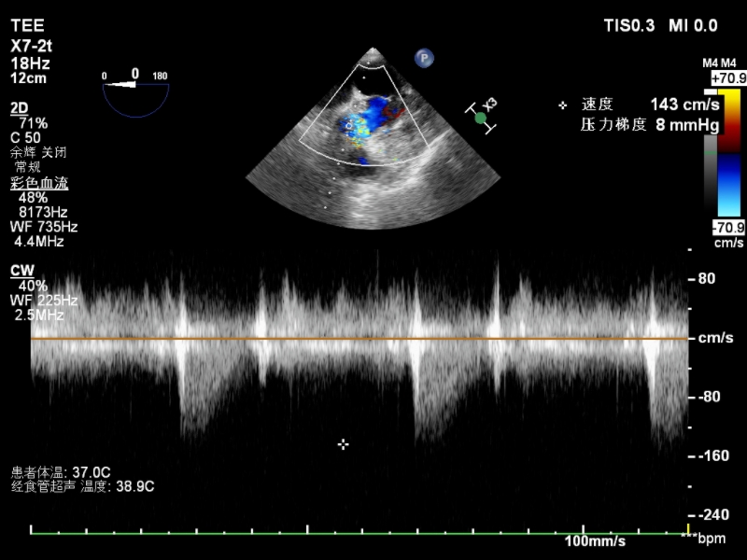Click the yellow sweep position marker
This screenshot has height=560, width=747.
click(688, 528)
